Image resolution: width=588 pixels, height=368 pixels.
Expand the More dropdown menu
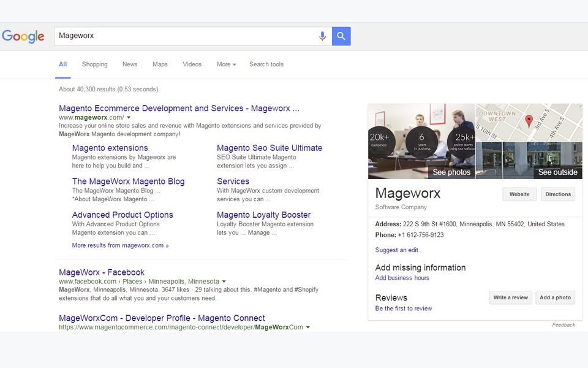pyautogui.click(x=226, y=64)
